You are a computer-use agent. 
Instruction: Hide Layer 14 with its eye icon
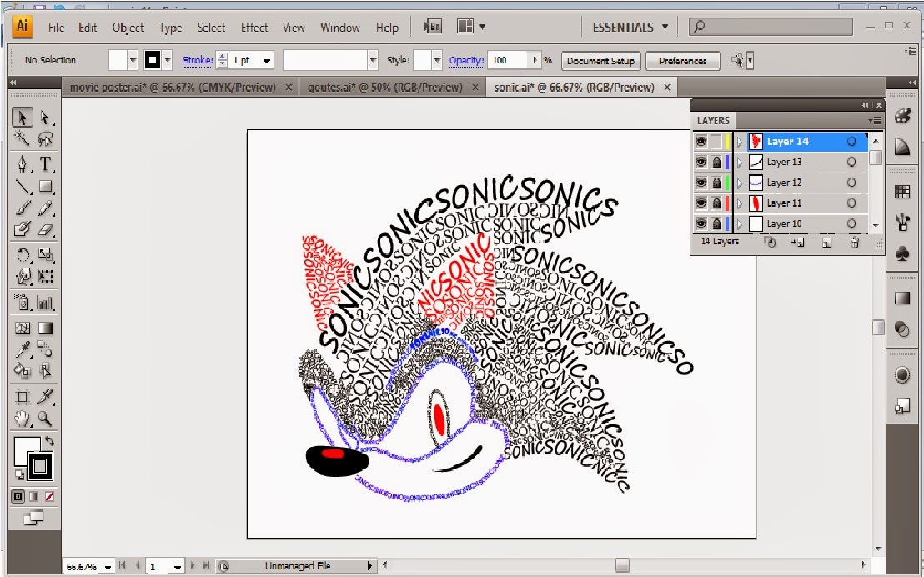click(701, 142)
